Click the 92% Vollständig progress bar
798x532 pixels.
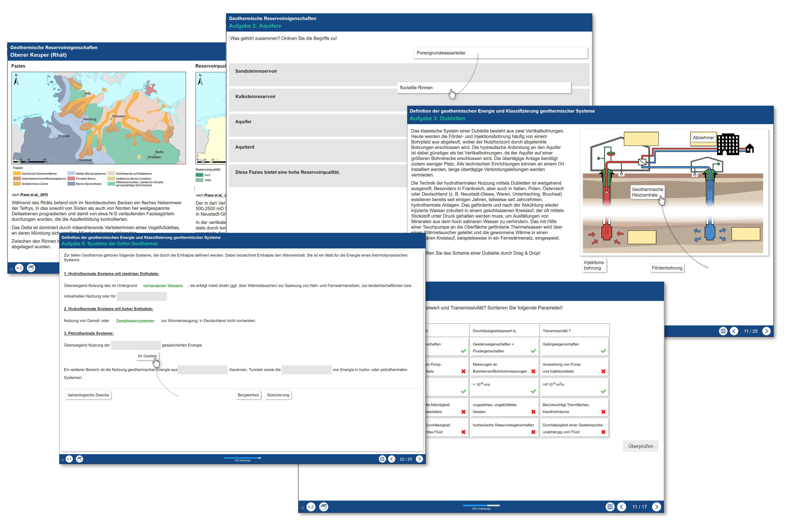click(242, 458)
